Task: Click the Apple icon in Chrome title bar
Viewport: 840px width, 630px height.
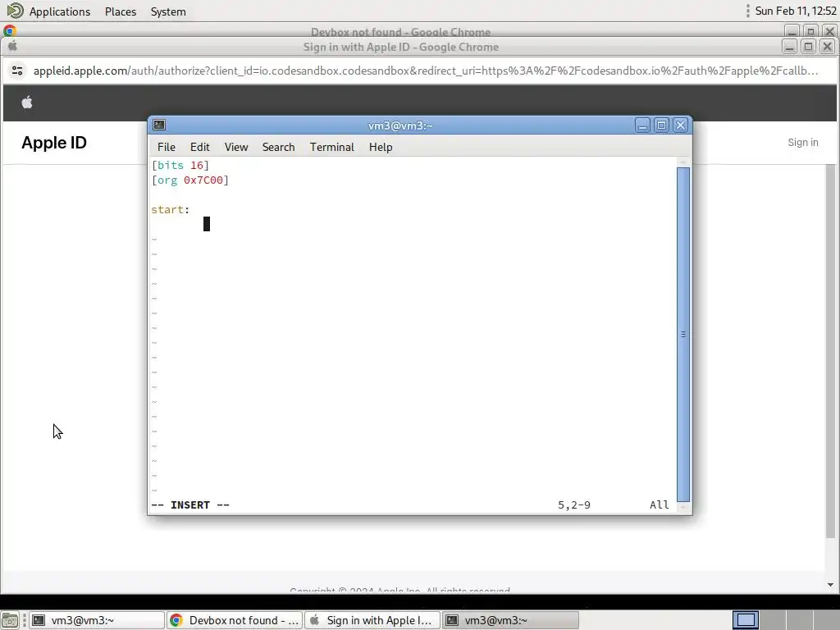Action: click(x=13, y=46)
